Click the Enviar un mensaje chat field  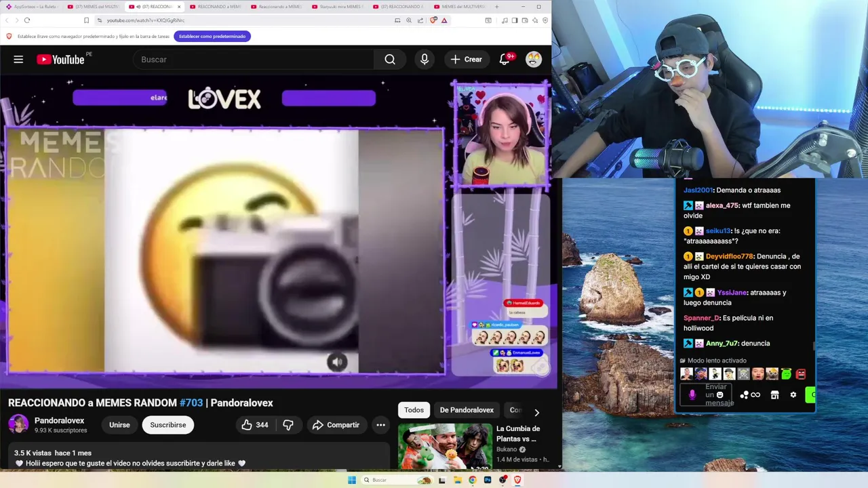(x=706, y=394)
